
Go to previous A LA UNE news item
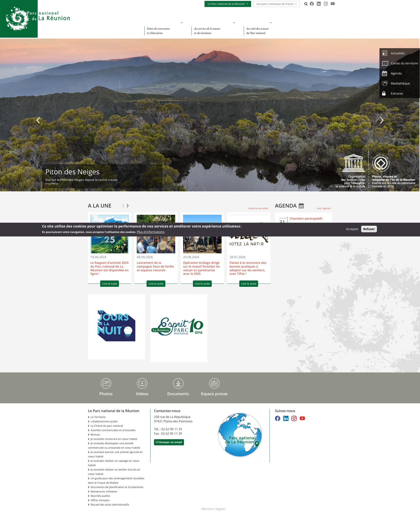pos(123,206)
